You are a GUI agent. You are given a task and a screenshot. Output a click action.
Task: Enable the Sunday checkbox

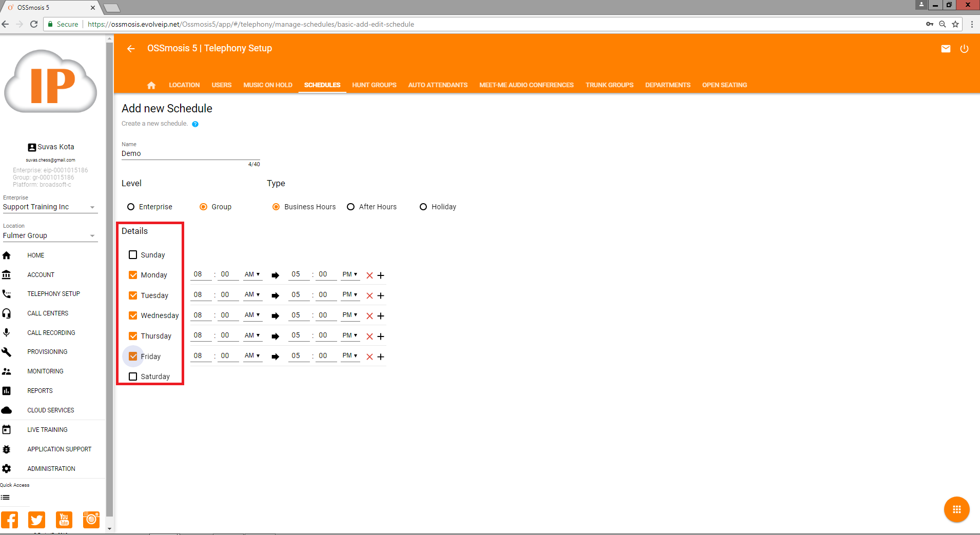point(133,255)
